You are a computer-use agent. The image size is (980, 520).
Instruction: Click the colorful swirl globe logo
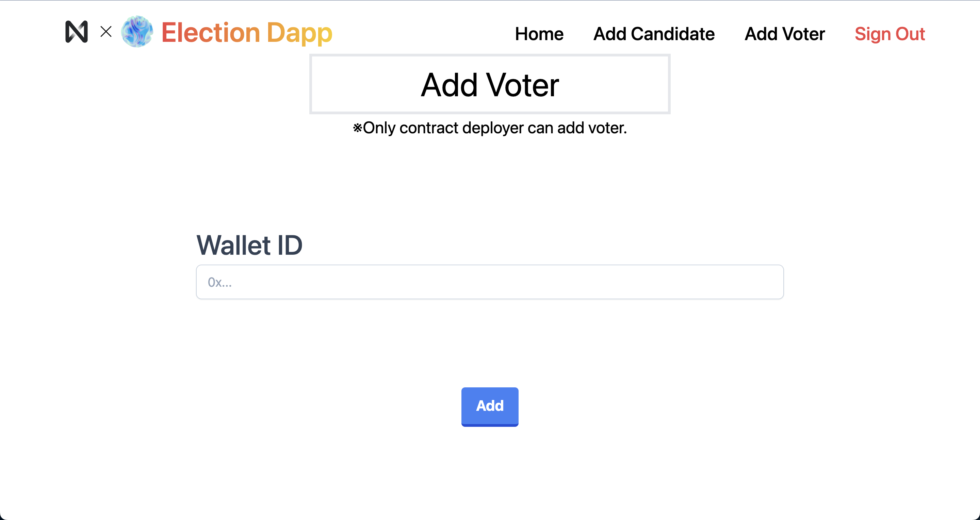pos(137,32)
